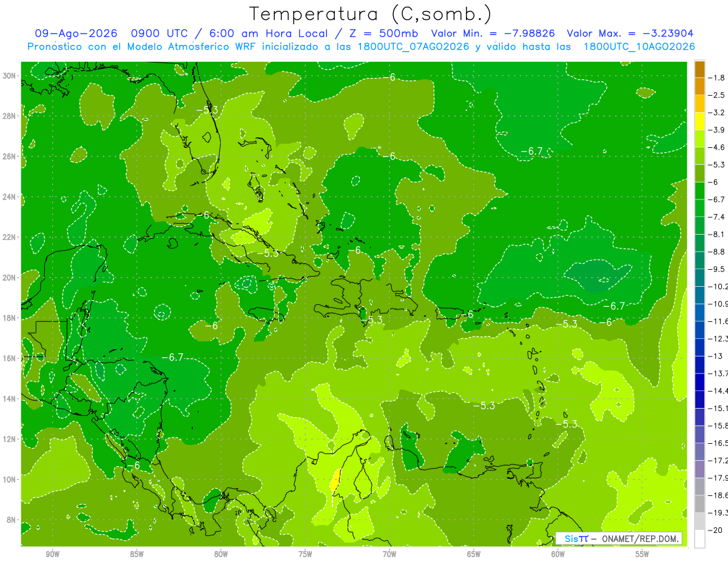Click the '80W' longitude axis label

(x=221, y=554)
